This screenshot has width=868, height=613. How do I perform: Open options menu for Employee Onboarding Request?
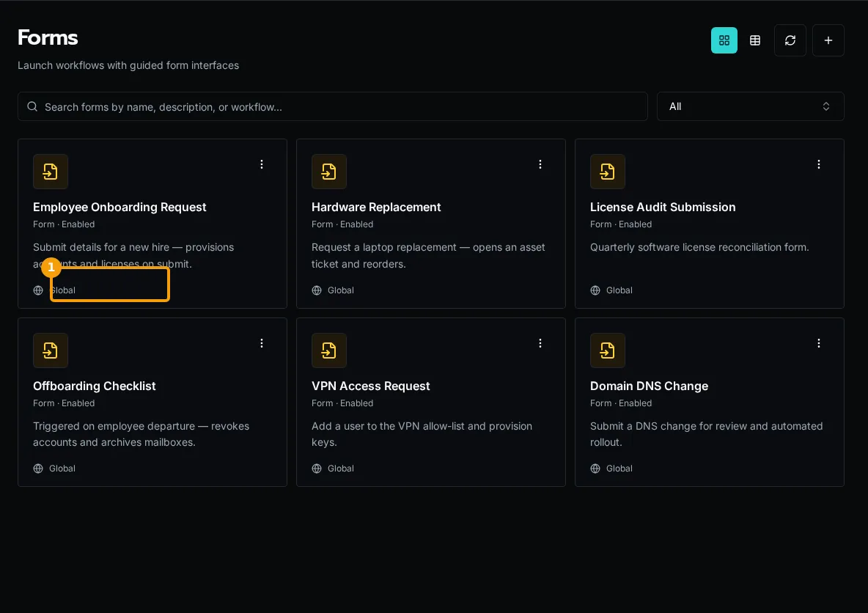(x=262, y=164)
